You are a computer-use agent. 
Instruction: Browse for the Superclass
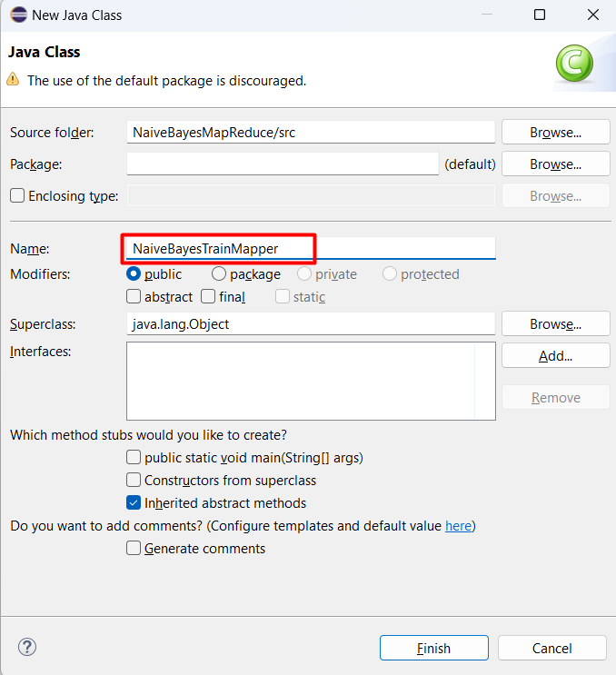click(555, 323)
